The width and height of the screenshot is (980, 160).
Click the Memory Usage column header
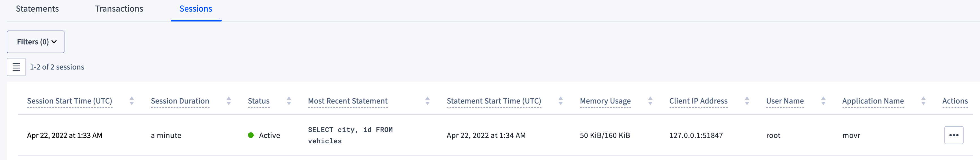point(605,101)
